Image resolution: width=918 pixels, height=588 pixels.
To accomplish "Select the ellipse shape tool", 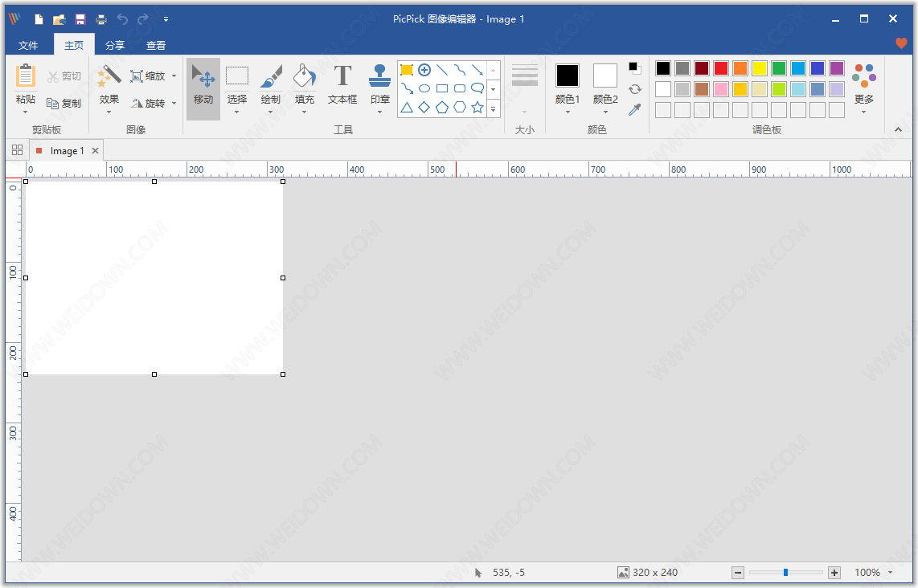I will pos(424,89).
